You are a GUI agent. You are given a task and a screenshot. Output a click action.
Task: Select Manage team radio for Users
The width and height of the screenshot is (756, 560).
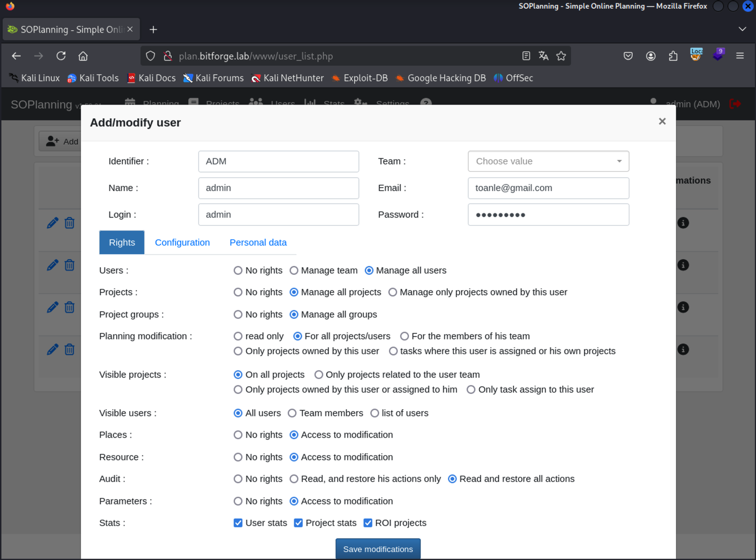pos(294,270)
